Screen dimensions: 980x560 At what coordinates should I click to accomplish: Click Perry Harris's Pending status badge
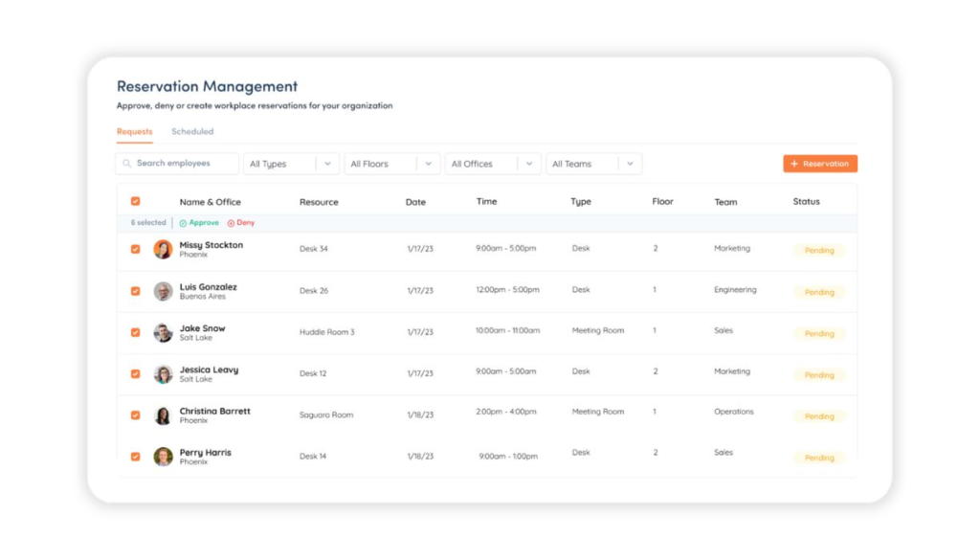point(819,459)
